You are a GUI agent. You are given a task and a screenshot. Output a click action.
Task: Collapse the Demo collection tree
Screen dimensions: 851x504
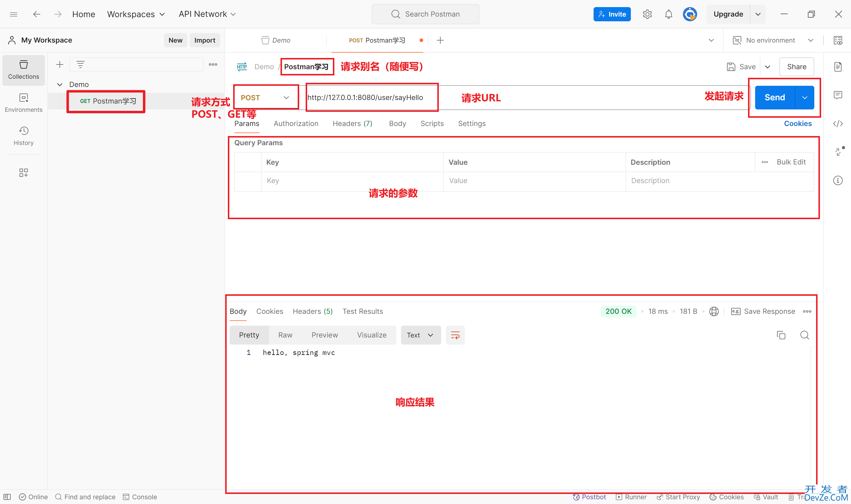(x=60, y=85)
